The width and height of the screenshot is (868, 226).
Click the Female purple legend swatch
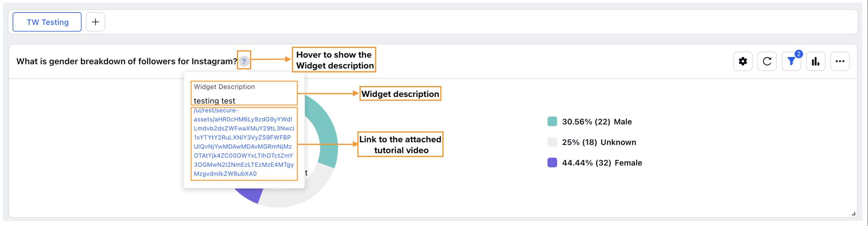(552, 163)
